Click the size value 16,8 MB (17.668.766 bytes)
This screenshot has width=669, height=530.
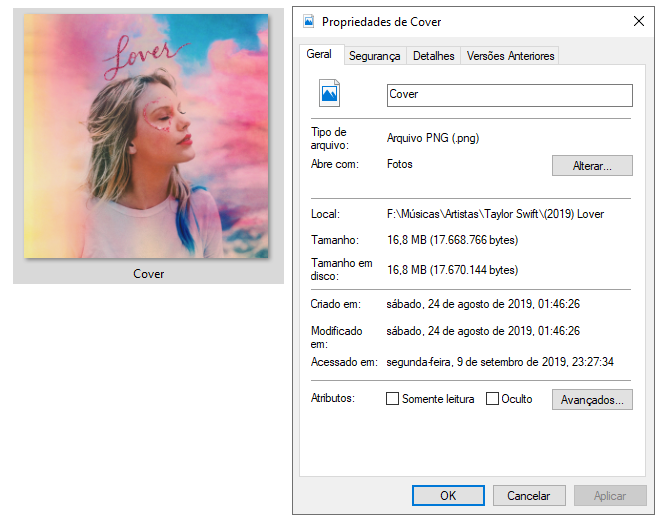[x=452, y=240]
